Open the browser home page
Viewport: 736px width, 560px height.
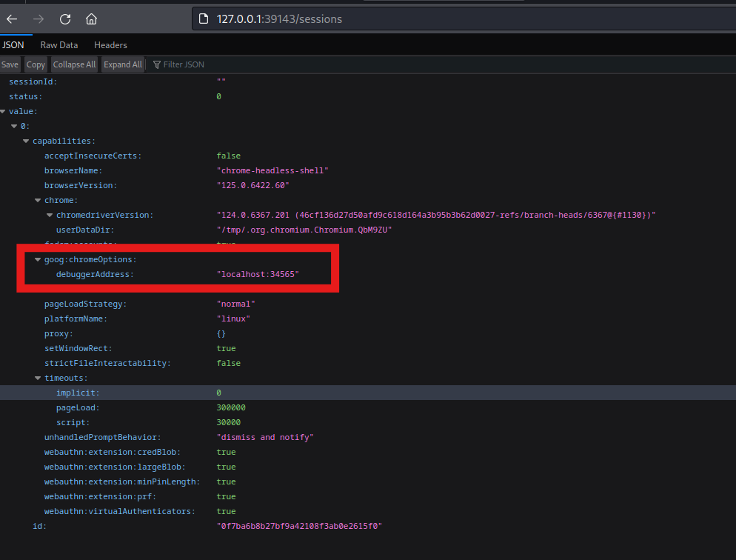[x=92, y=19]
